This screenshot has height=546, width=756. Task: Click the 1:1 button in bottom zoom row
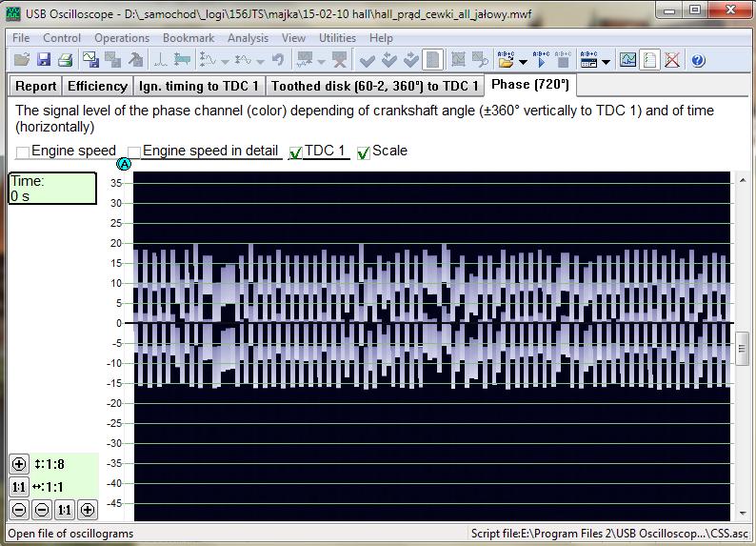(65, 510)
